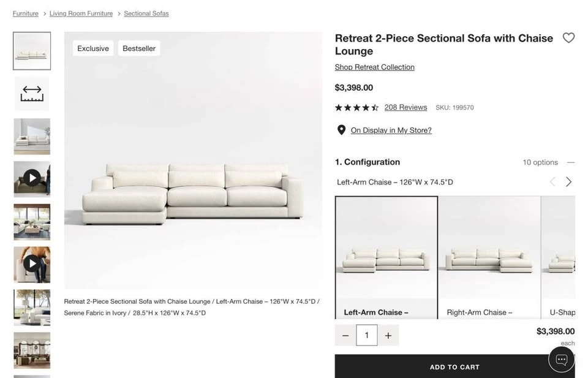The height and width of the screenshot is (378, 588).
Task: Click the store location pin icon
Action: pyautogui.click(x=341, y=130)
